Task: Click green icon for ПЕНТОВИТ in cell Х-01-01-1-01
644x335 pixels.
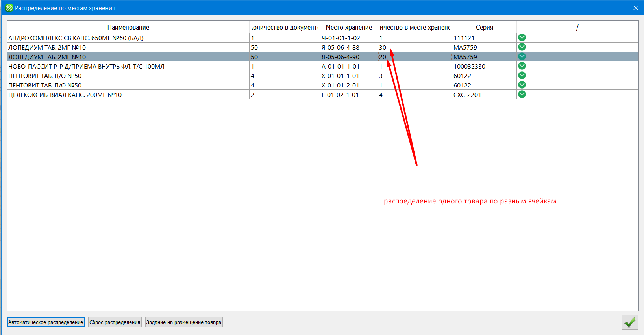Action: tap(522, 76)
